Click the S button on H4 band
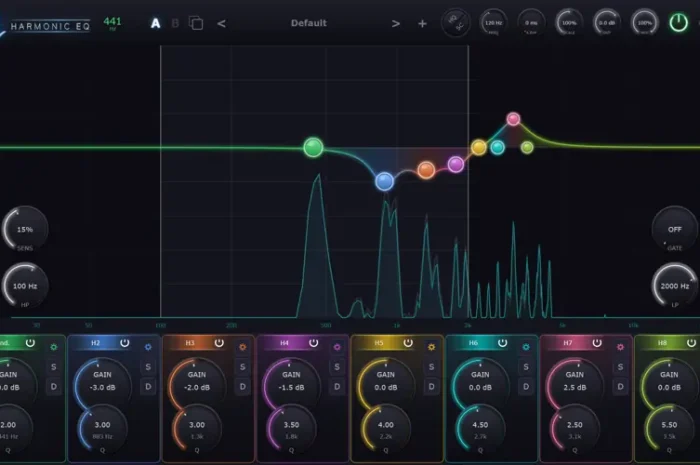The image size is (700, 465). [337, 367]
